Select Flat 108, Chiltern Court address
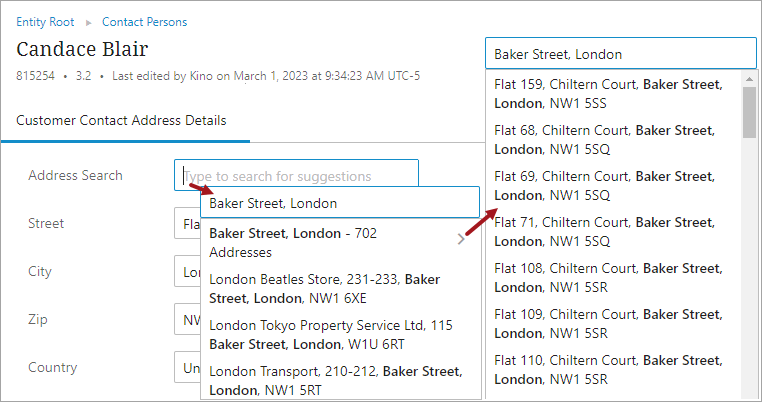Screen dimensions: 762x402 coord(612,278)
